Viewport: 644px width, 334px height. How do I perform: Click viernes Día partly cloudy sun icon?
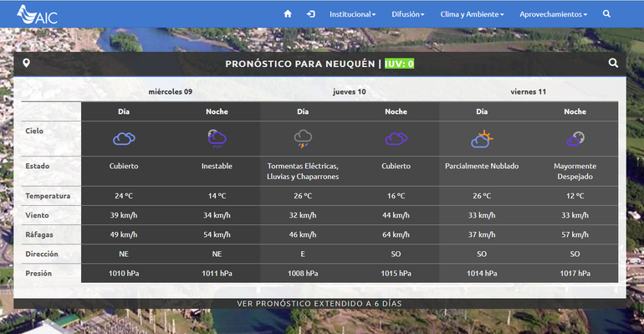482,138
